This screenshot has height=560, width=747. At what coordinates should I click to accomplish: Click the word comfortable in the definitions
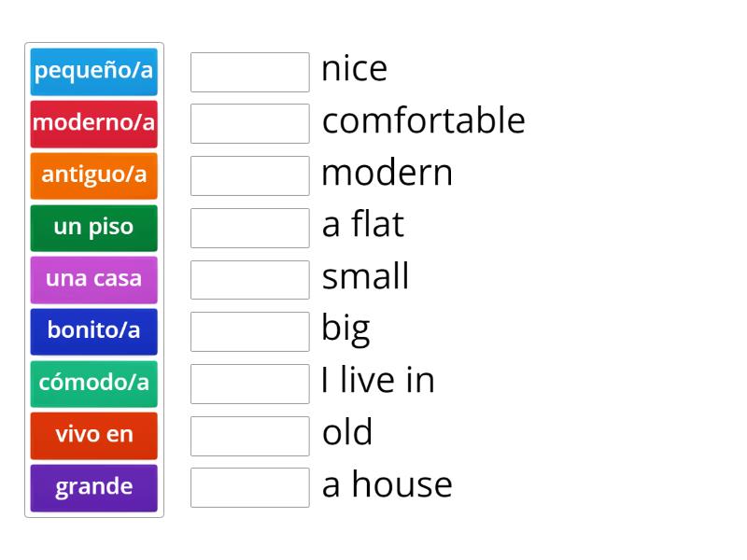[x=423, y=121]
